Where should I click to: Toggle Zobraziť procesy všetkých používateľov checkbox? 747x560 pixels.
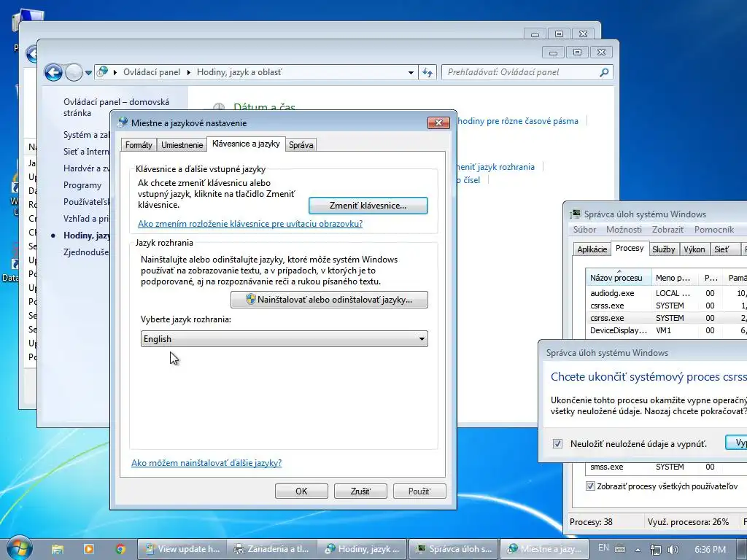tap(591, 486)
